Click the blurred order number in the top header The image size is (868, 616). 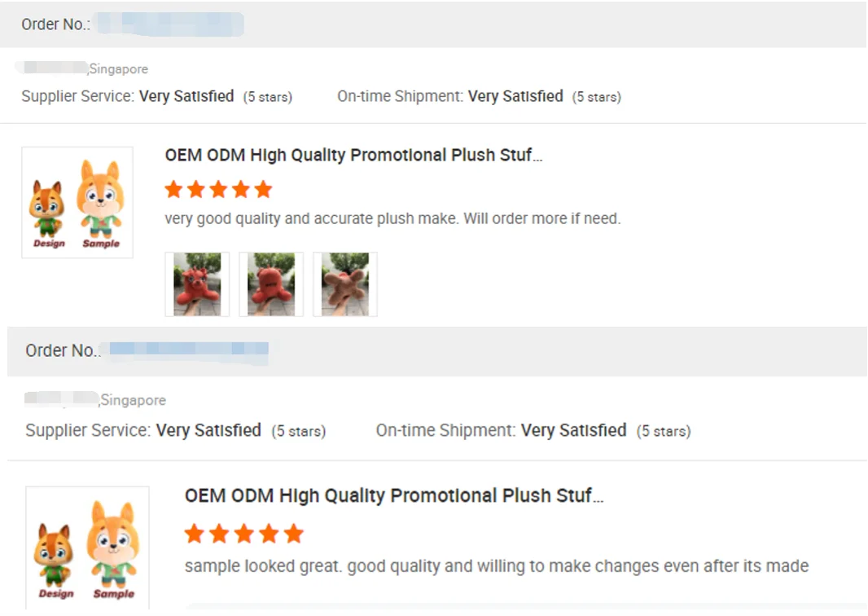coord(170,24)
